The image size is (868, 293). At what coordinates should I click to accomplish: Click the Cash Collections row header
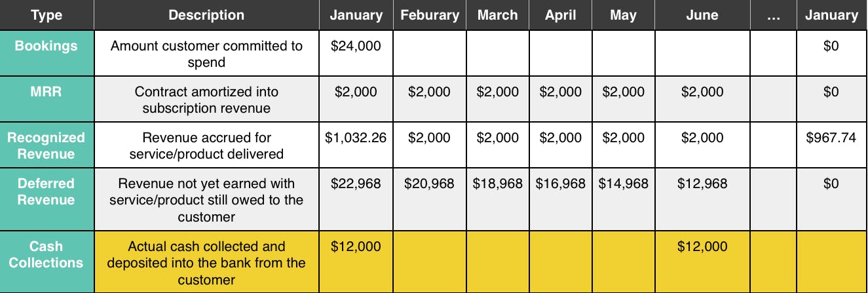pos(47,254)
